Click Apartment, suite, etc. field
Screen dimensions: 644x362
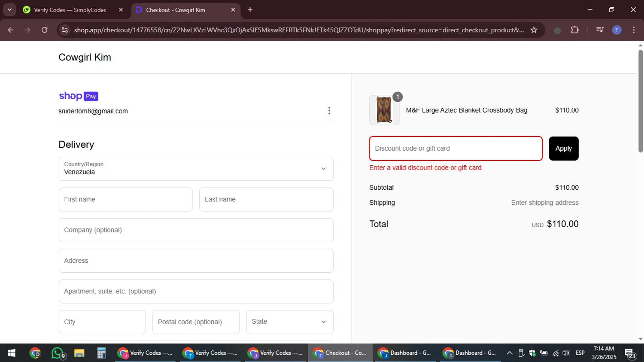click(x=196, y=291)
